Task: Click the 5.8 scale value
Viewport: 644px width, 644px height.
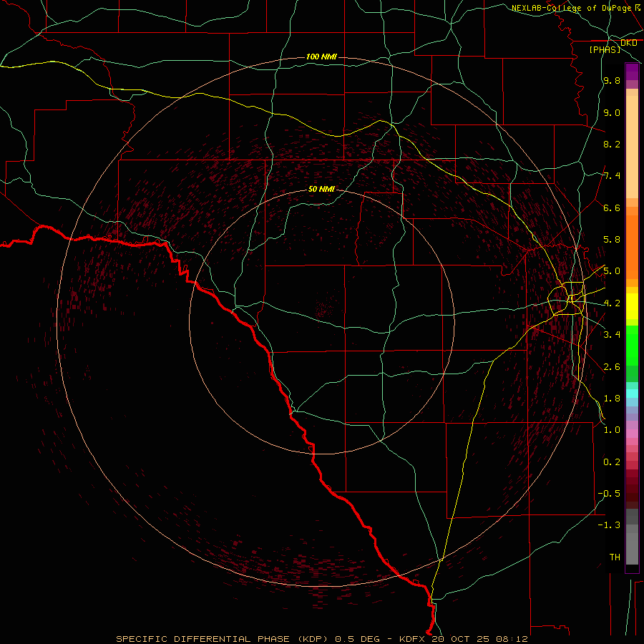Action: click(x=612, y=240)
